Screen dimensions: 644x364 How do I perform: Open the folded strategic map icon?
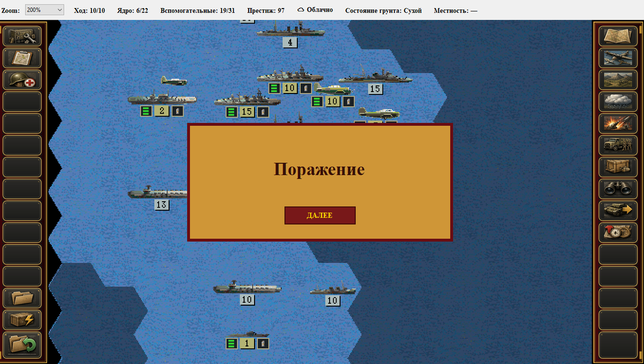click(x=618, y=36)
